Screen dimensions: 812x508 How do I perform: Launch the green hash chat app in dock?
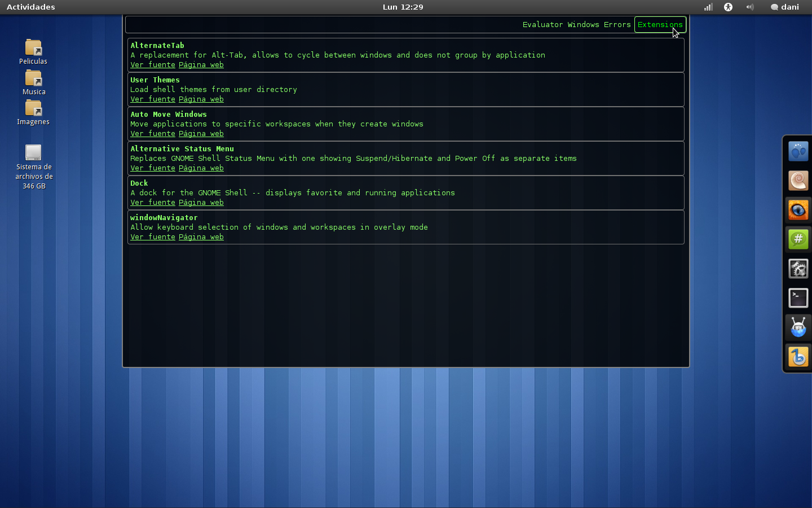pos(798,239)
